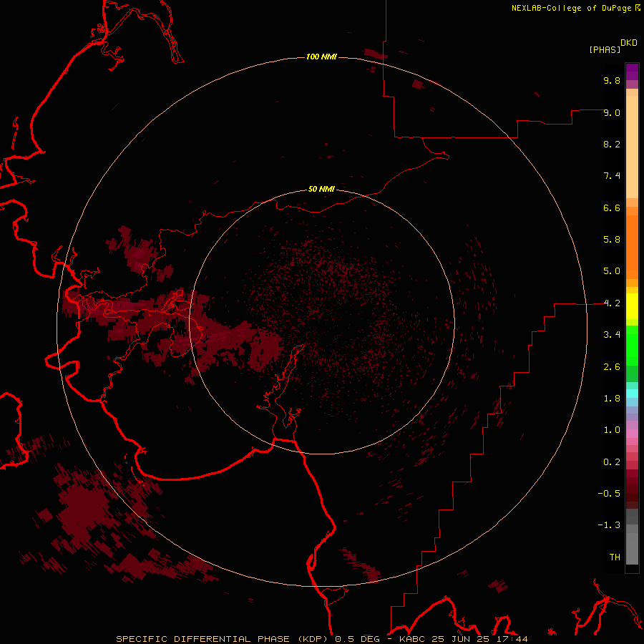Click the 5.8 value on the color scale
This screenshot has width=644, height=644.
coord(612,239)
